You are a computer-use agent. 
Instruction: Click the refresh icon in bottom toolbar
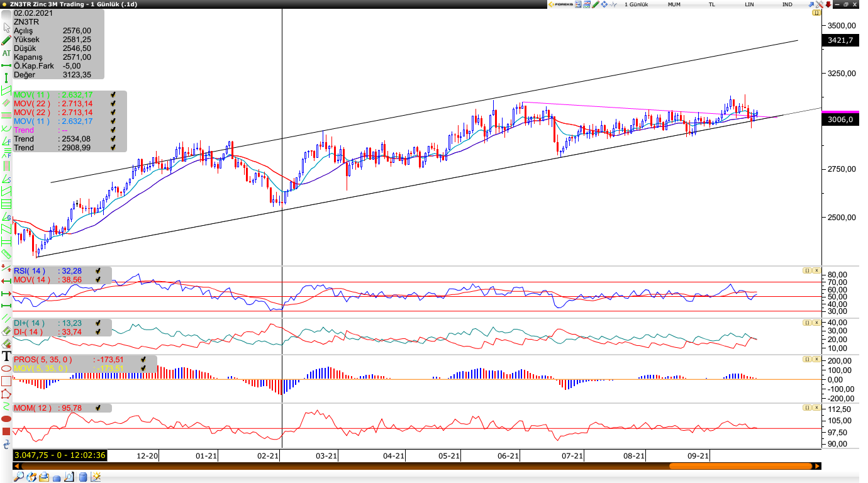[31, 477]
